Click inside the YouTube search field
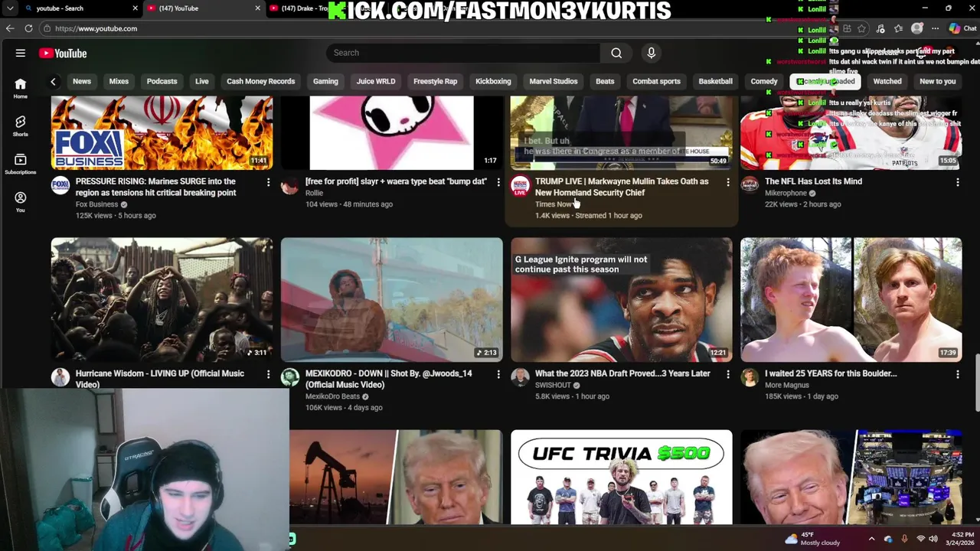Viewport: 980px width, 551px height. click(x=463, y=53)
